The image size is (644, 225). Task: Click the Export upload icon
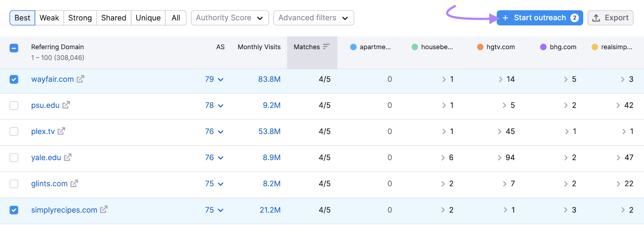(597, 18)
